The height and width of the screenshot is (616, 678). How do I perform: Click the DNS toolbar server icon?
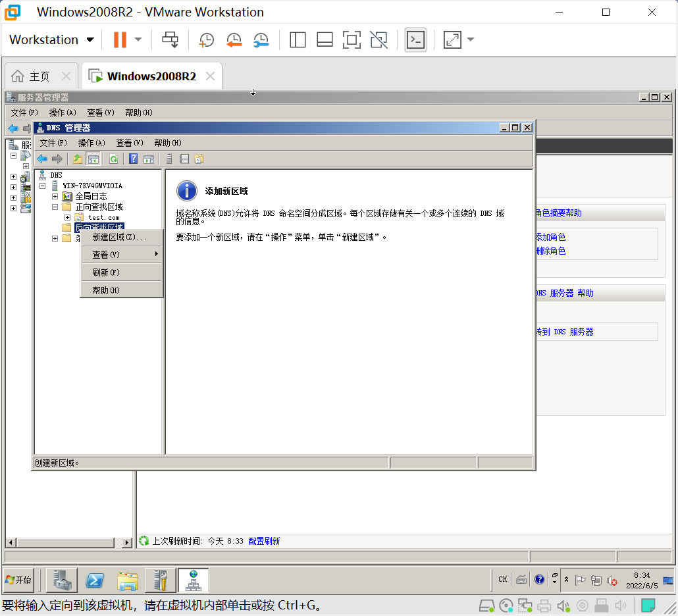pyautogui.click(x=169, y=159)
